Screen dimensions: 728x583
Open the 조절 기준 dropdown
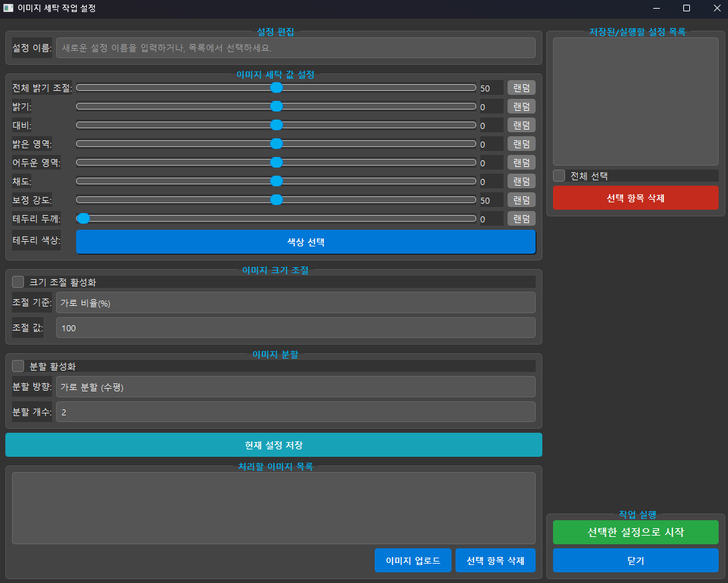click(295, 303)
